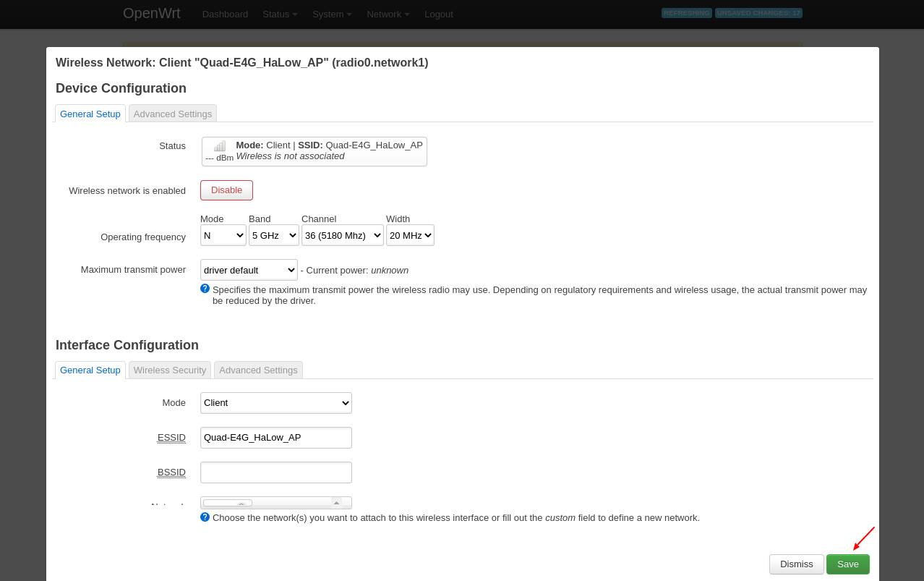Click the Interface Configuration heading
This screenshot has height=581, width=924.
click(x=127, y=345)
